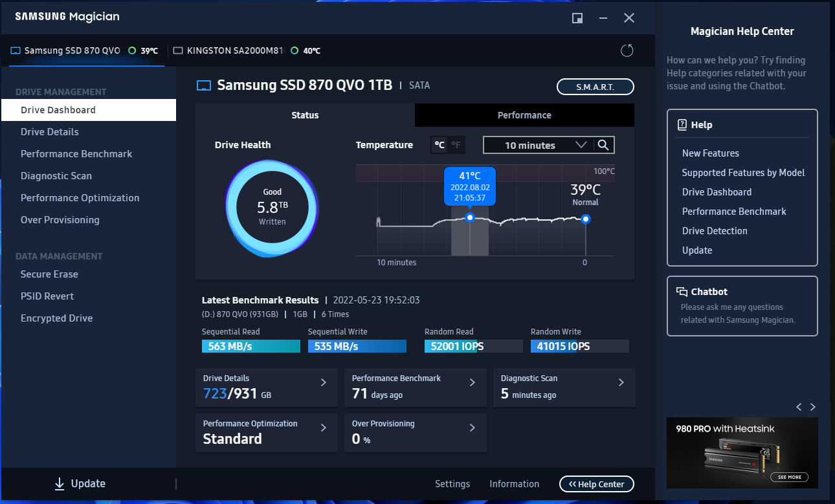Open the Diagnostic Scan card arrow

pos(621,382)
